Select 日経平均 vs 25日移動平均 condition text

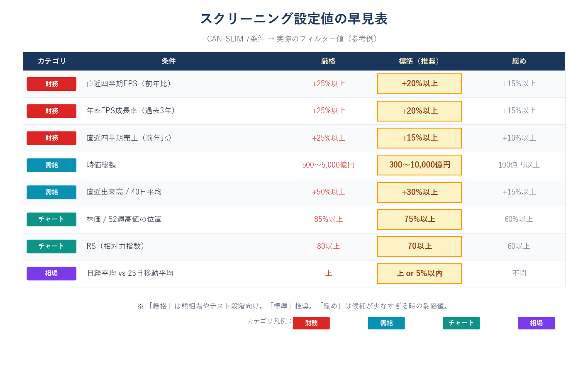click(x=130, y=273)
